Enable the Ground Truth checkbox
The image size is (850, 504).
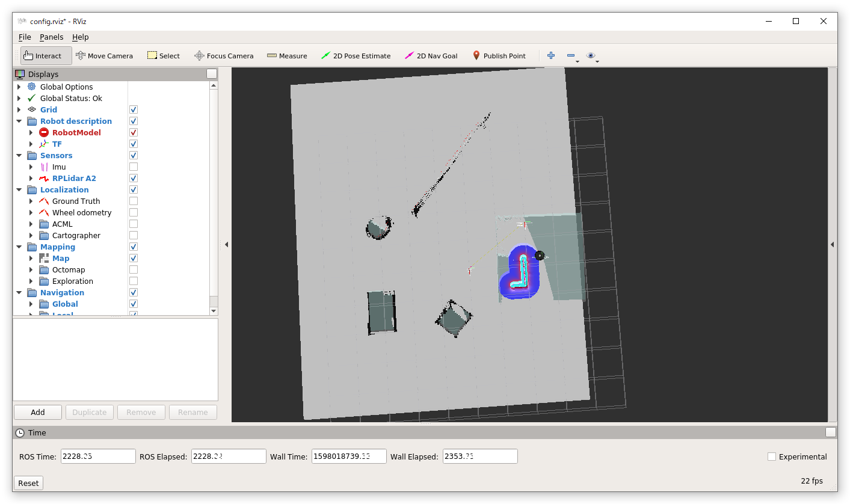pos(134,201)
